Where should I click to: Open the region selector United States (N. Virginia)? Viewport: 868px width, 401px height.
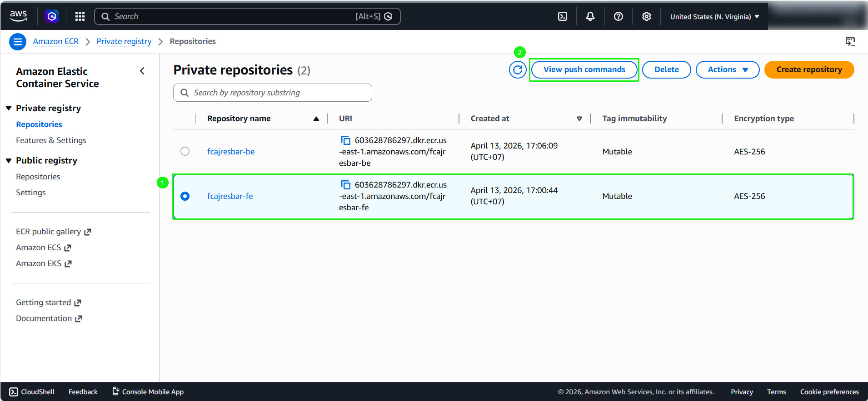(714, 17)
